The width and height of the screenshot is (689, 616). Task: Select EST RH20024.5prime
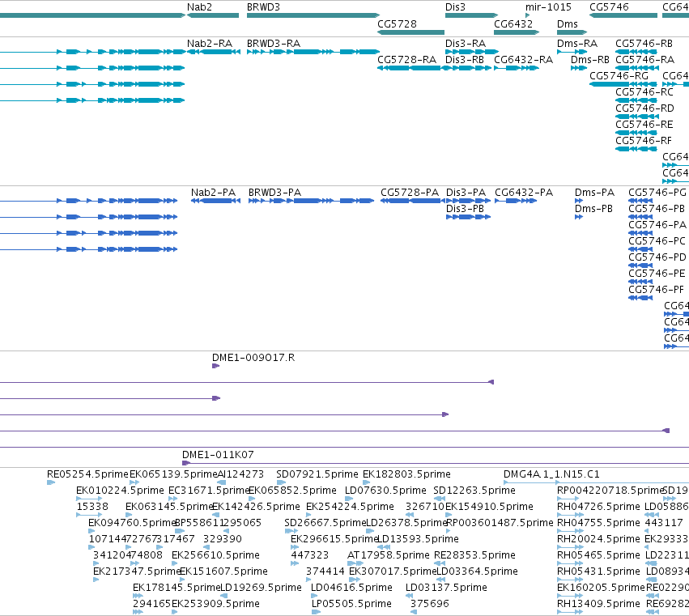click(x=570, y=547)
